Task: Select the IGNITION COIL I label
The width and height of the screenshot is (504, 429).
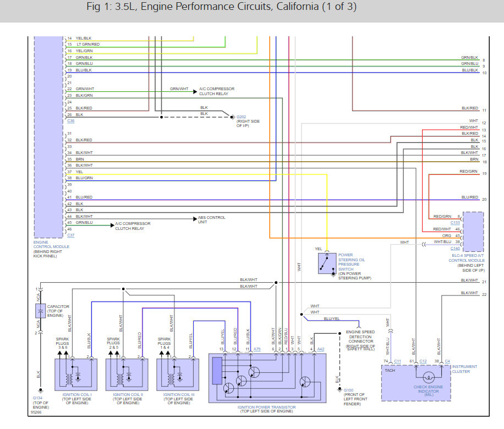Action: pos(77,394)
